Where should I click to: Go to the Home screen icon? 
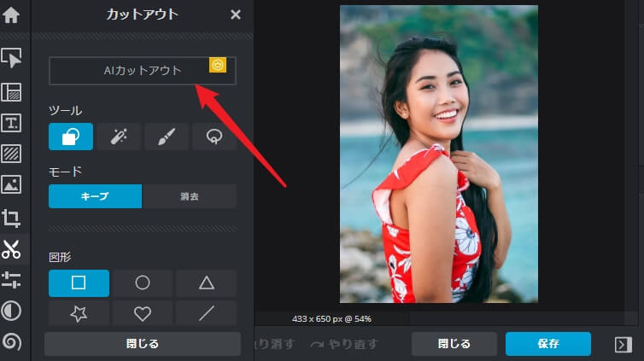pyautogui.click(x=11, y=15)
